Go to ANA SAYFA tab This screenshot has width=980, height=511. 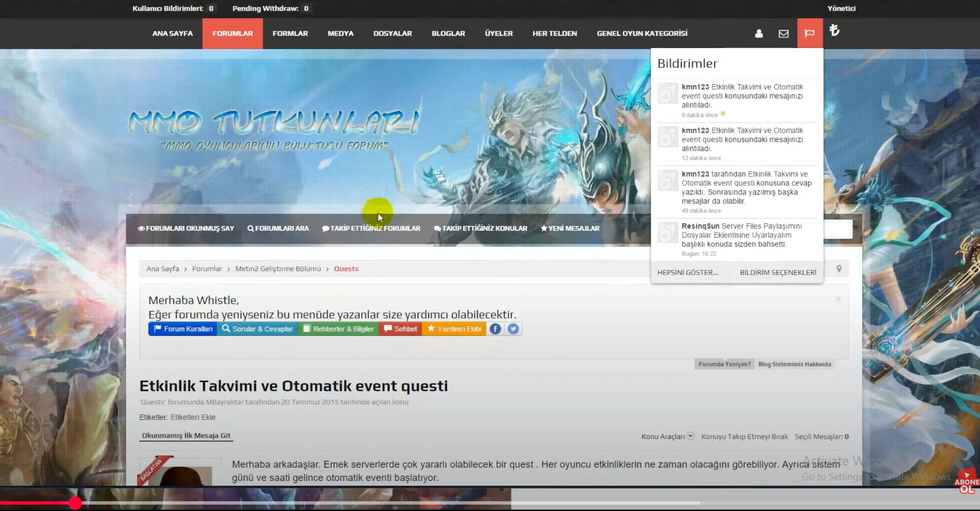[x=172, y=33]
